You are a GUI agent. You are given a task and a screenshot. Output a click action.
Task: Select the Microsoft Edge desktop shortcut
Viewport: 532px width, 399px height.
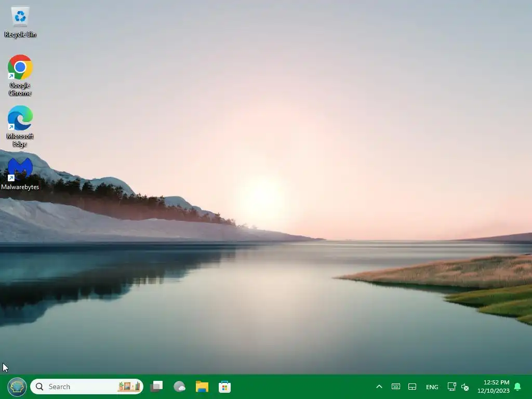pyautogui.click(x=20, y=126)
